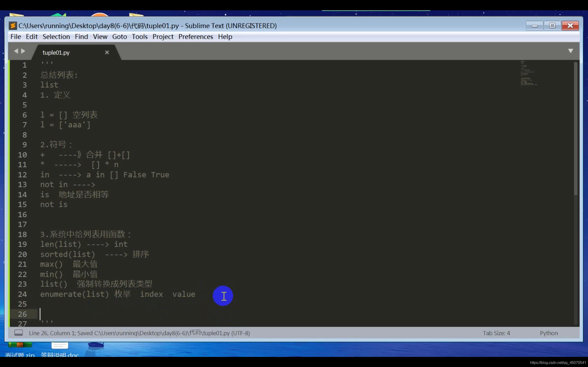The height and width of the screenshot is (367, 588).
Task: Open the Tools menu
Action: tap(140, 37)
